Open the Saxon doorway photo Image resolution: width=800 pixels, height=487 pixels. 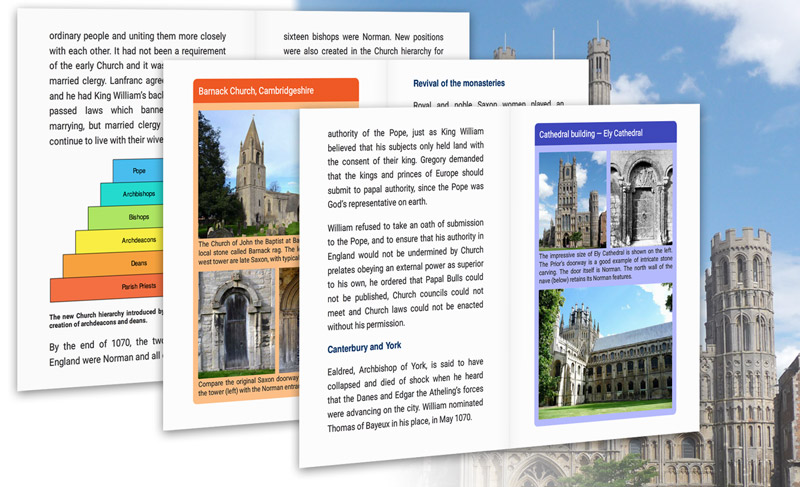pyautogui.click(x=236, y=322)
